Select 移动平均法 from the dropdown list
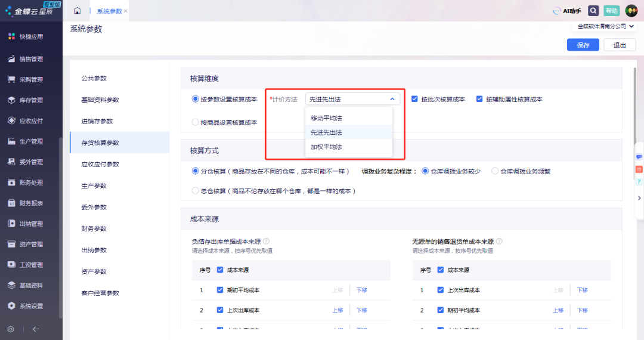This screenshot has height=340, width=644. [326, 118]
